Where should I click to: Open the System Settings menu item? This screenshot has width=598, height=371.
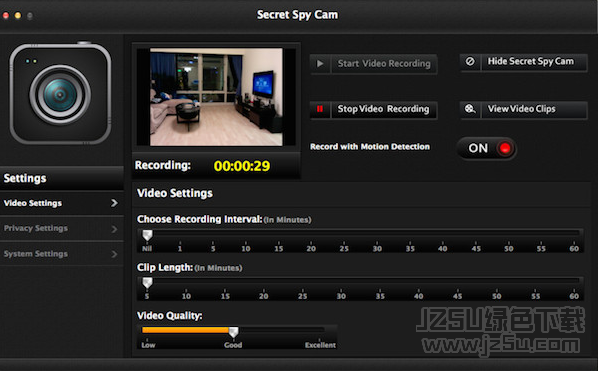[62, 254]
